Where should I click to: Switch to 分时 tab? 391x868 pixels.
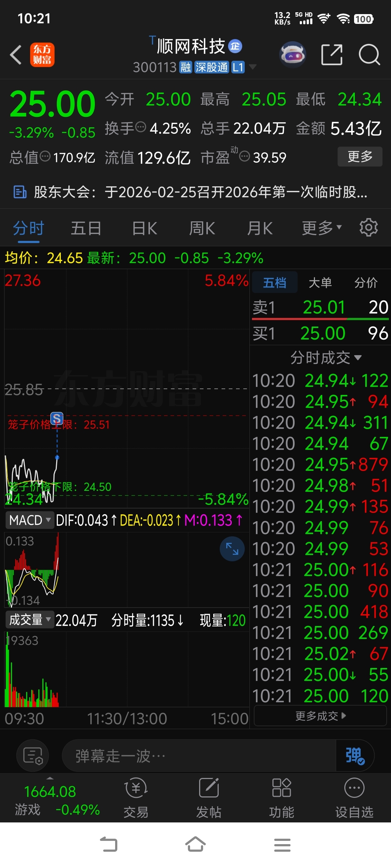28,228
